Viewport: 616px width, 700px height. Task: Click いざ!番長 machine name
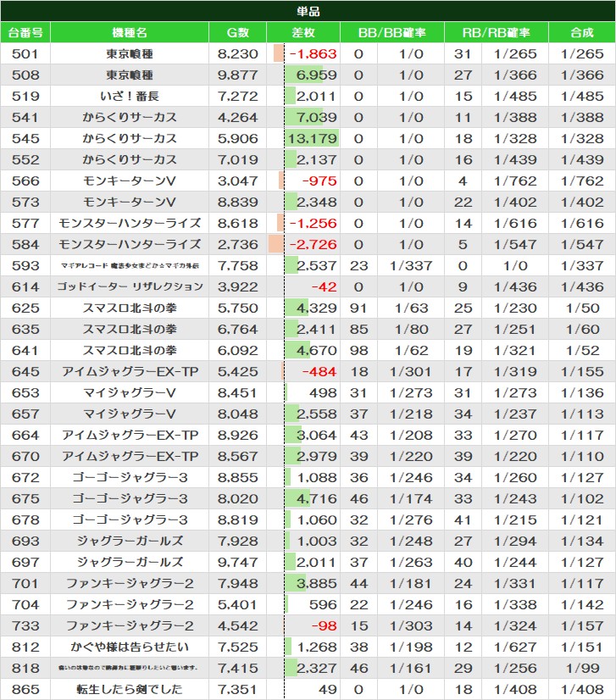(x=130, y=97)
